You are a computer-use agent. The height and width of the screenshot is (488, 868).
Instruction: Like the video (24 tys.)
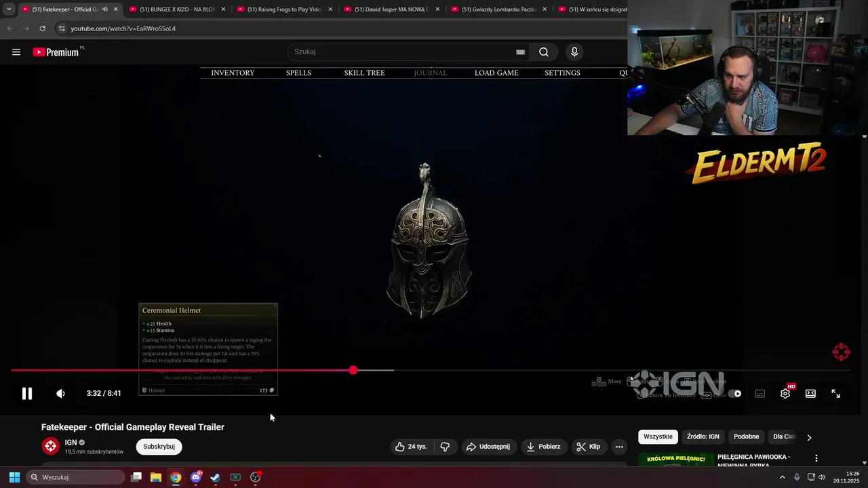pyautogui.click(x=412, y=447)
